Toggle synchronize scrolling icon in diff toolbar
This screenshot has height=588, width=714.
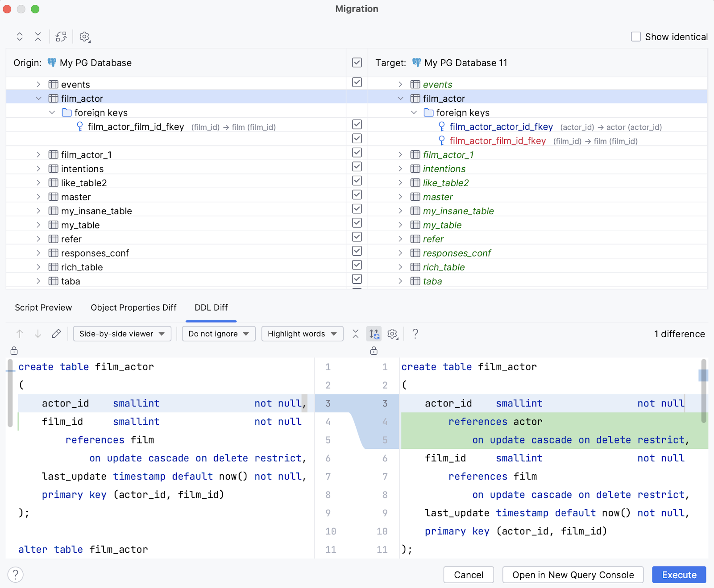click(374, 334)
